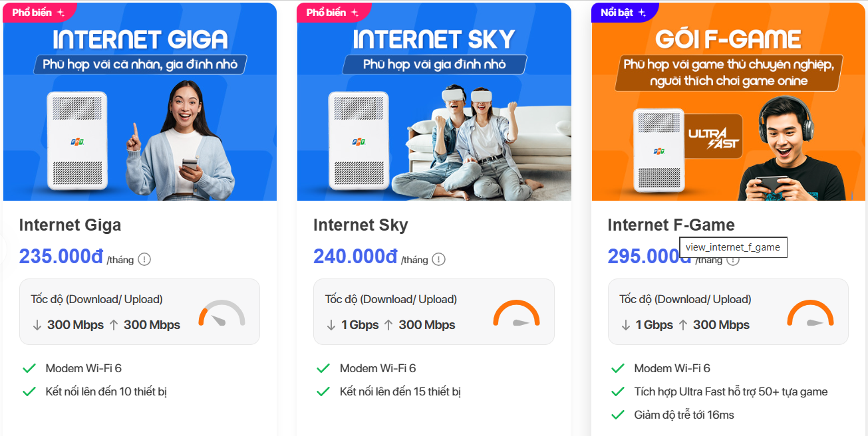
Task: Click the upload arrow icon in Internet Sky speed box
Action: pyautogui.click(x=389, y=325)
